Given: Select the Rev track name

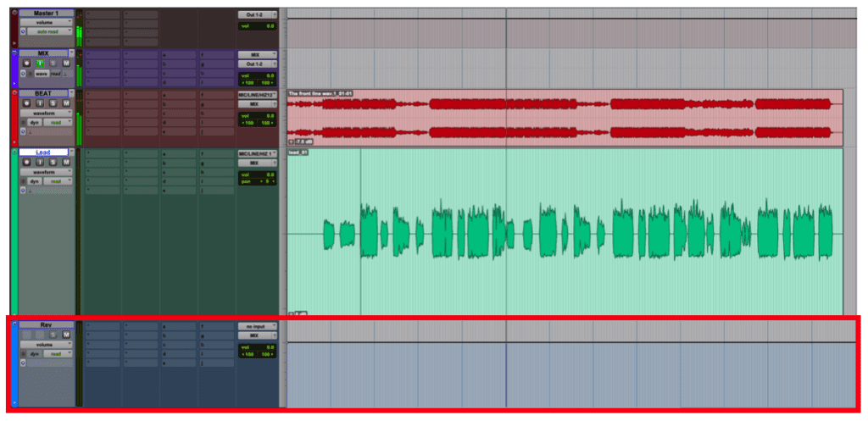Looking at the screenshot, I should (x=46, y=324).
